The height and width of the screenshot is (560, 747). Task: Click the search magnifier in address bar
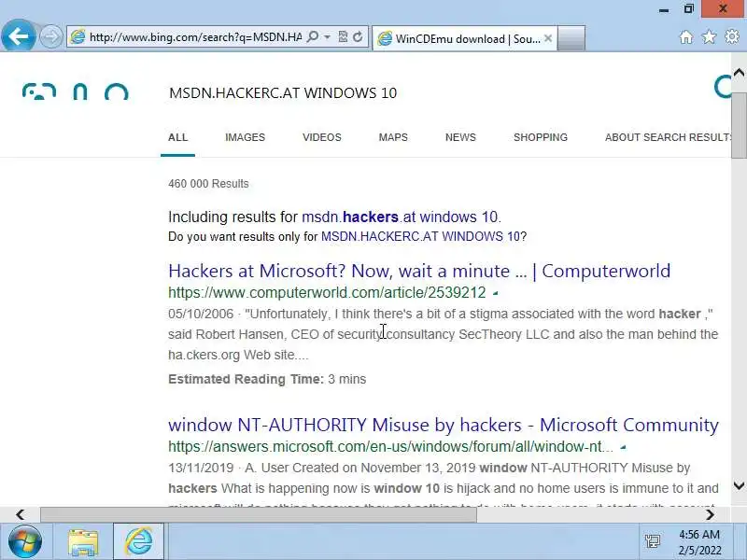tap(313, 36)
